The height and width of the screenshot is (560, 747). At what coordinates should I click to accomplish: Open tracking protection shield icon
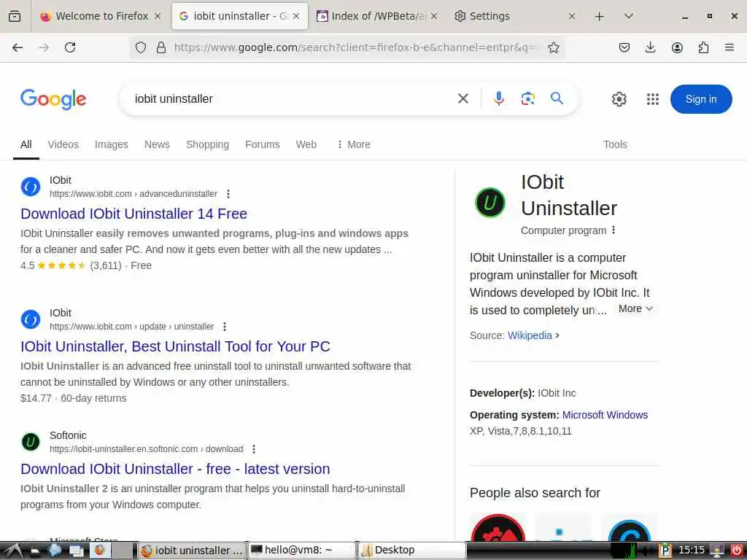(x=141, y=47)
